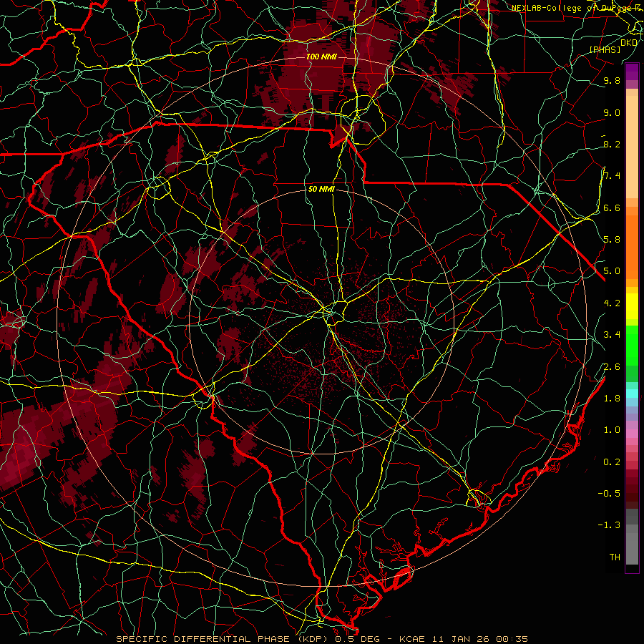This screenshot has height=644, width=644.
Task: Pick the bright green color bar segment
Action: 632,345
